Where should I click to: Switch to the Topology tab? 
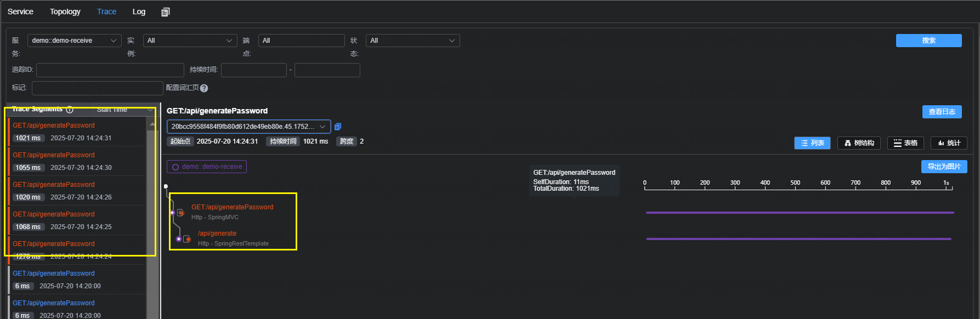tap(65, 12)
